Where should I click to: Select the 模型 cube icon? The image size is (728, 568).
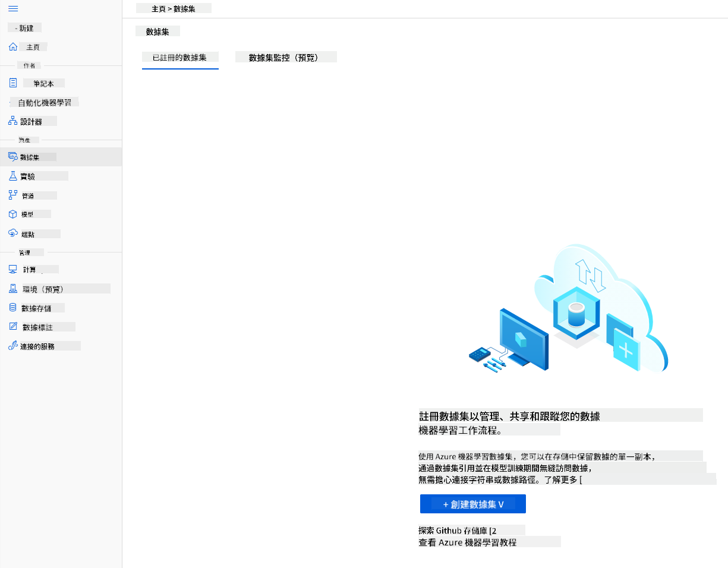tap(13, 214)
